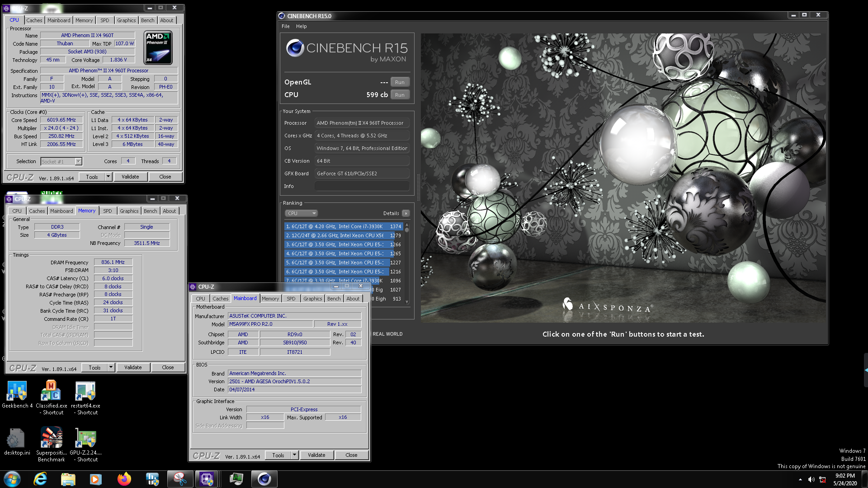Image resolution: width=868 pixels, height=488 pixels.
Task: Select the restart64.exe shortcut desktop icon
Action: tap(85, 398)
